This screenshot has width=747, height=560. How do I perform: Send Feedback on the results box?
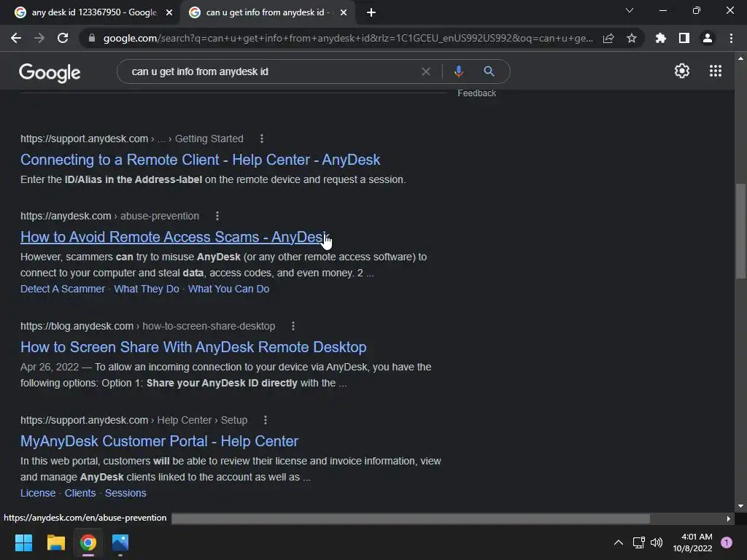[476, 93]
